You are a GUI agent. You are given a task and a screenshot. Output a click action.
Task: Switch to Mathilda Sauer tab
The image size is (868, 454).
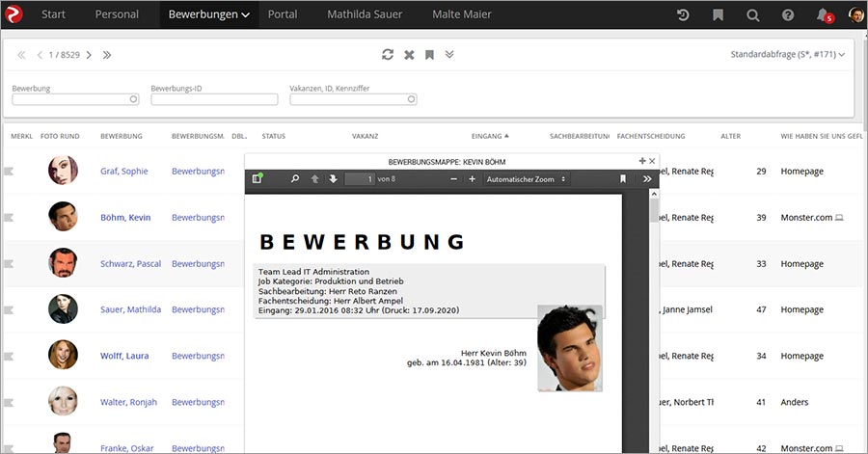(365, 14)
